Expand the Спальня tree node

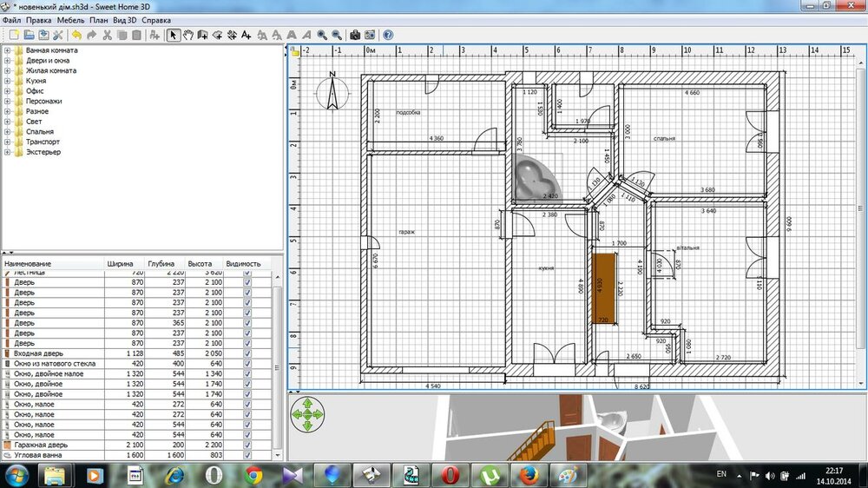(7, 132)
